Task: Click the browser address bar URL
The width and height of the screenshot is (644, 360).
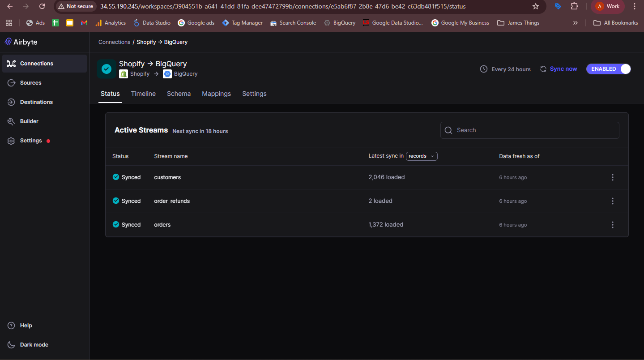Action: pyautogui.click(x=283, y=6)
